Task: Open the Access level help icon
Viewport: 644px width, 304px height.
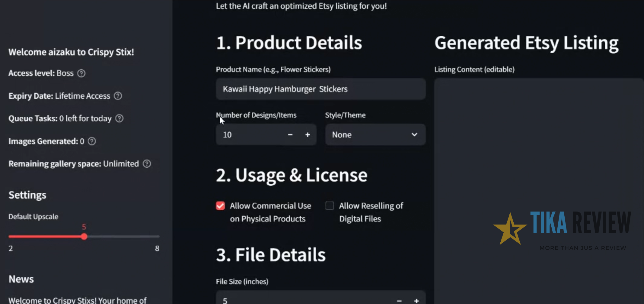Action: pos(81,73)
